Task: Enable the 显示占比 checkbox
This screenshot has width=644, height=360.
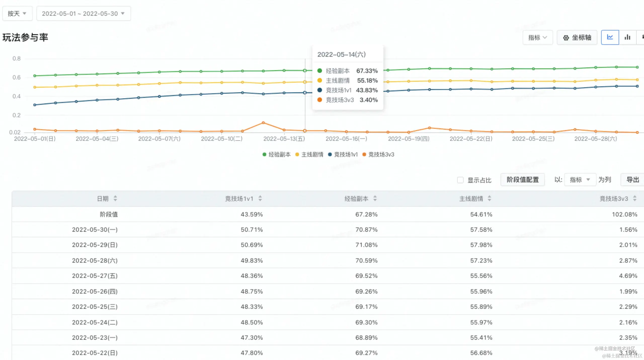Action: coord(460,180)
